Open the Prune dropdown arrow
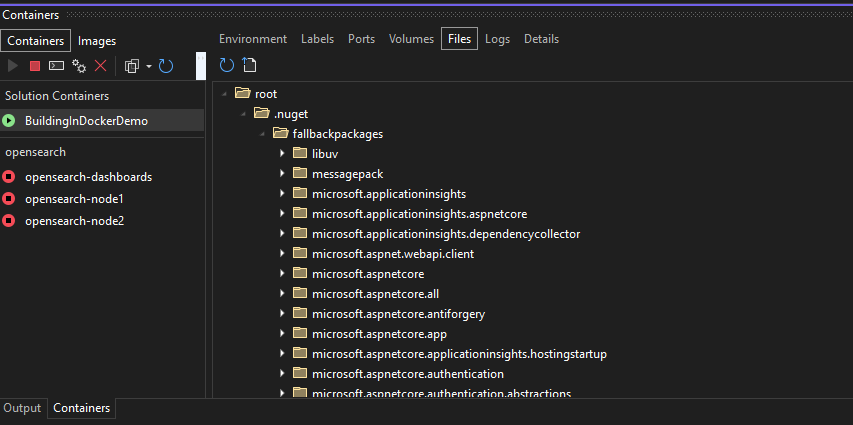The width and height of the screenshot is (853, 425). [x=149, y=66]
